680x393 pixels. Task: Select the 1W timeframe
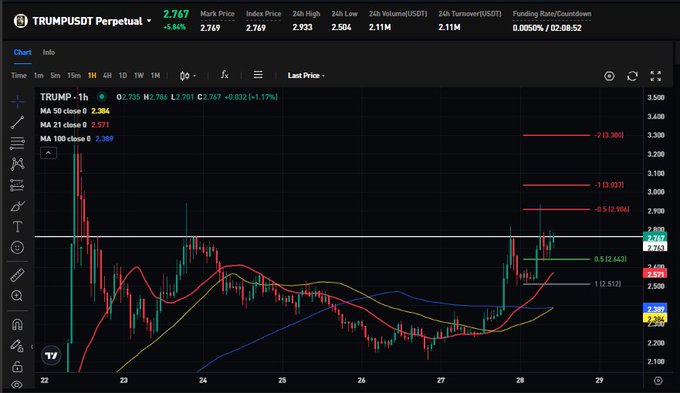(x=139, y=75)
